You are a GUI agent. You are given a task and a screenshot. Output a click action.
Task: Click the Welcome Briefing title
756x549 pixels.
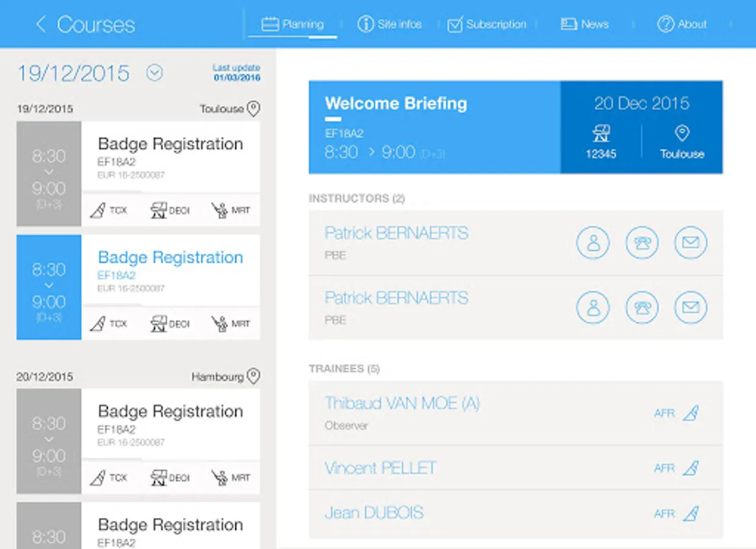point(396,104)
